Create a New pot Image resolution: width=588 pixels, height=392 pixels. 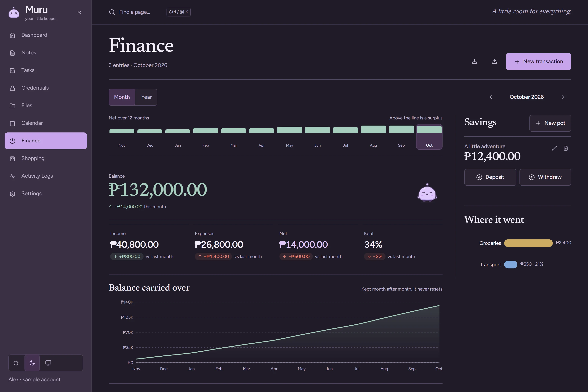click(x=550, y=123)
